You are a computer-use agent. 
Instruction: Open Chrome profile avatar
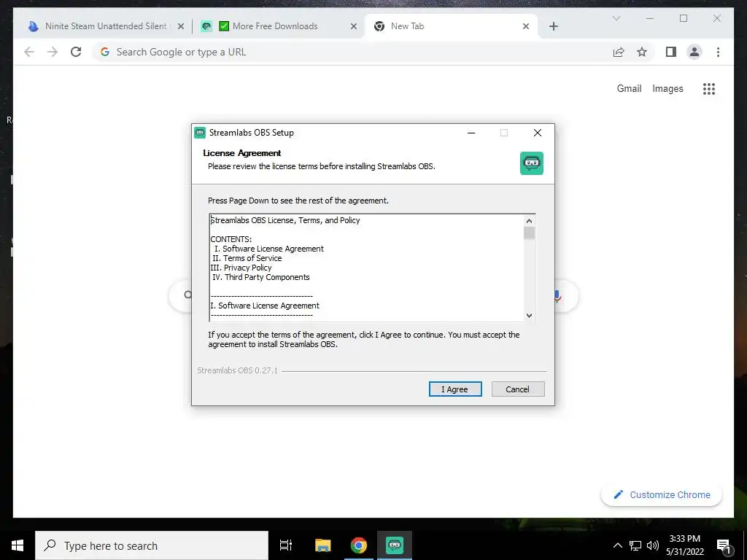pos(694,52)
